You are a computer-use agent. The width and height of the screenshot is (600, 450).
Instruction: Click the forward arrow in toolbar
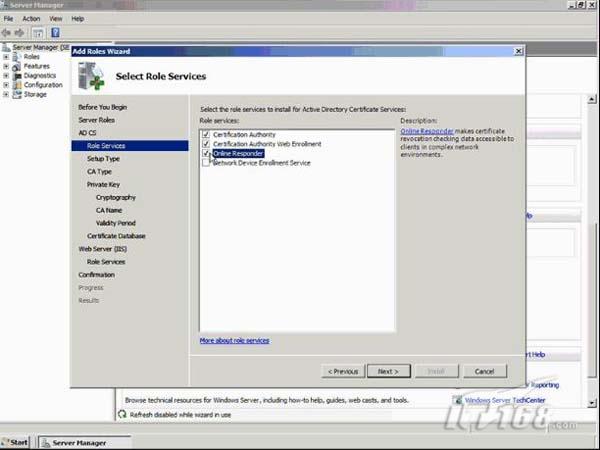coord(20,32)
